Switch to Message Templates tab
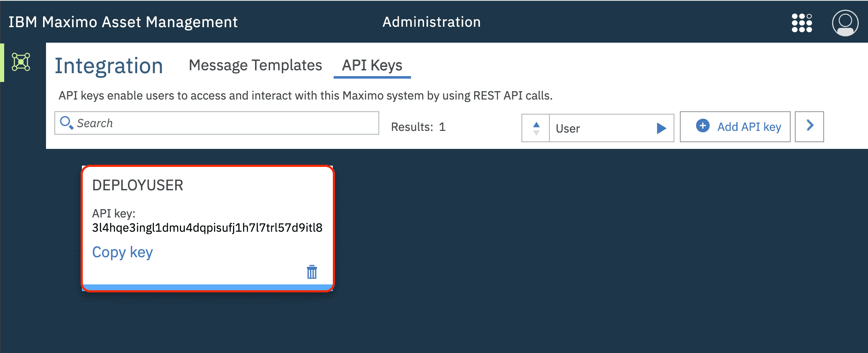This screenshot has height=353, width=868. 255,65
